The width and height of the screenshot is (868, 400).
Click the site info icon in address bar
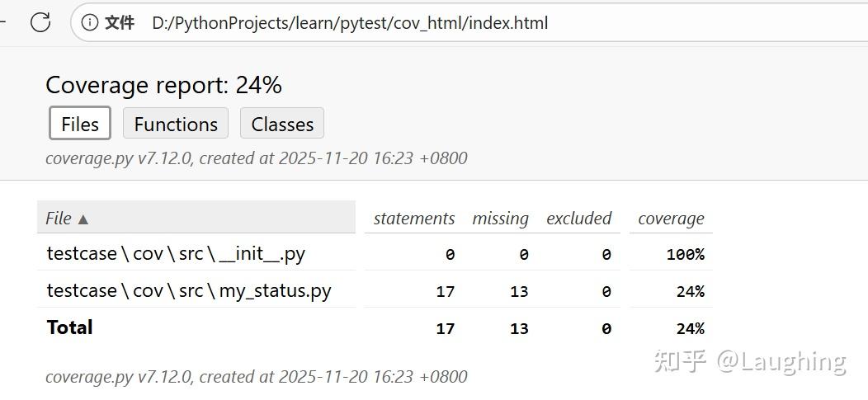click(90, 22)
